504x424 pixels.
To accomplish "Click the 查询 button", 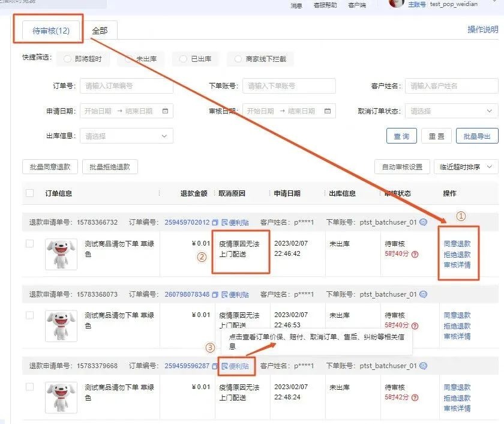I will point(401,136).
